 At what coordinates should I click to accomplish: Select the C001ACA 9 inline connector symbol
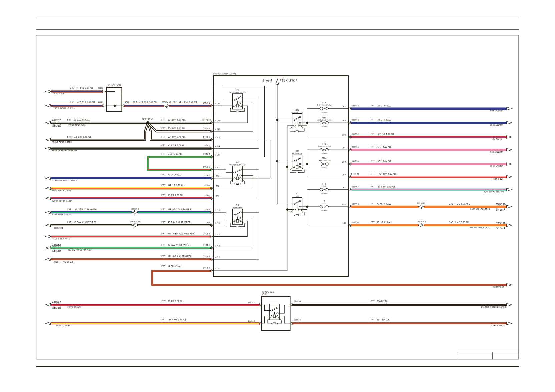(x=421, y=225)
